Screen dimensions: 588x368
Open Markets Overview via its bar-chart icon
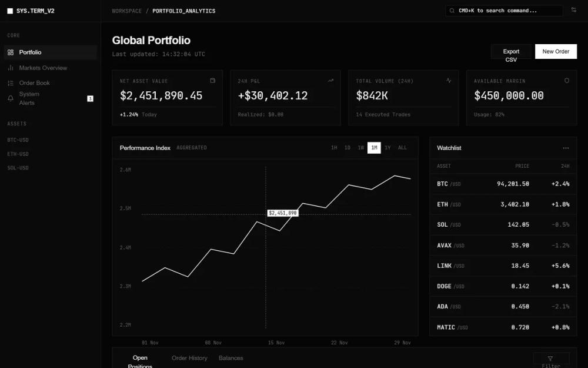pos(10,68)
